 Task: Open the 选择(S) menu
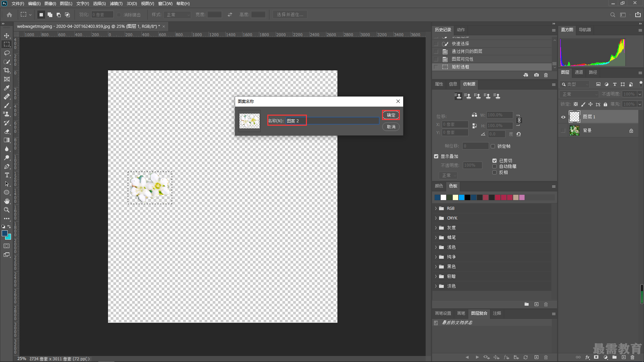99,4
